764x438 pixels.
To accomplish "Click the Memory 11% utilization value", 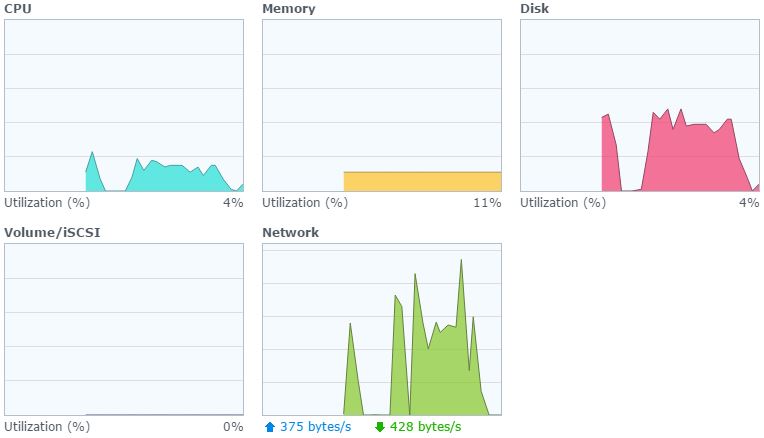I will [487, 203].
